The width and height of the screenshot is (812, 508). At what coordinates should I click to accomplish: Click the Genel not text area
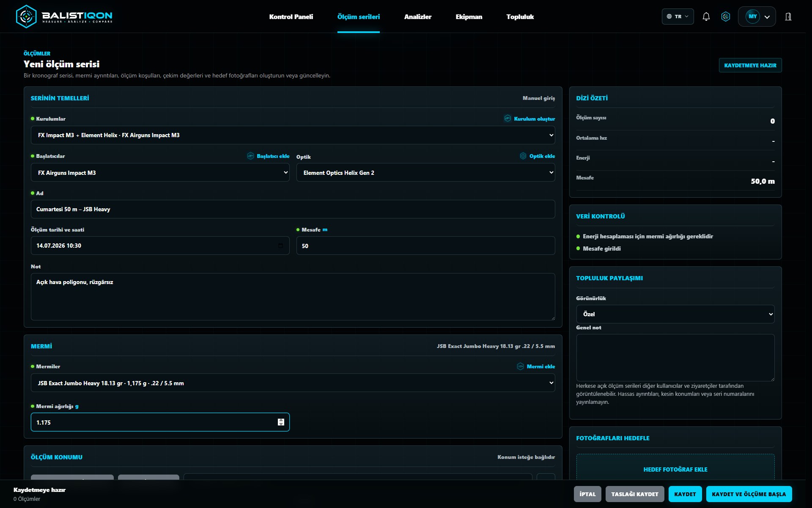pos(675,358)
